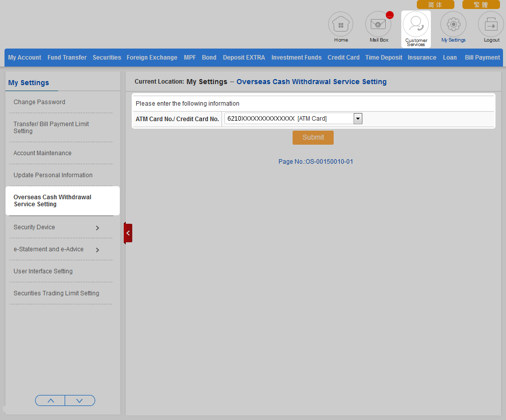The width and height of the screenshot is (506, 420).
Task: Switch language to Traditional Chinese
Action: pos(481,5)
